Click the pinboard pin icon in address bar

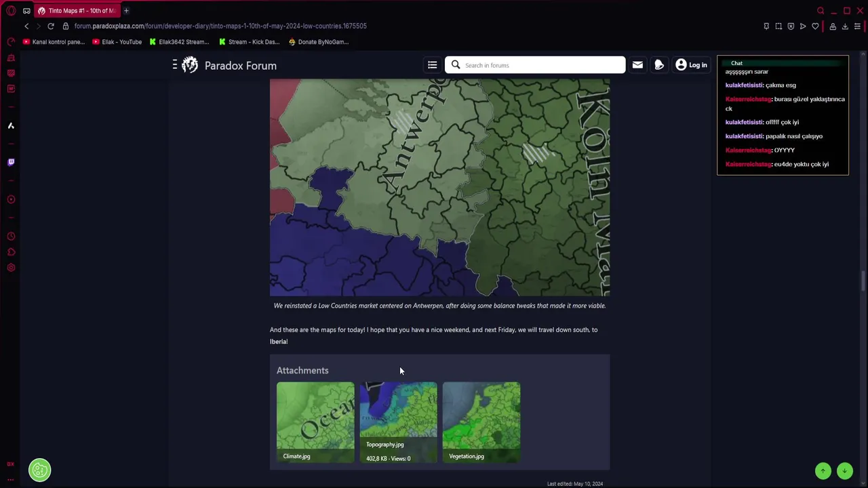click(x=766, y=26)
